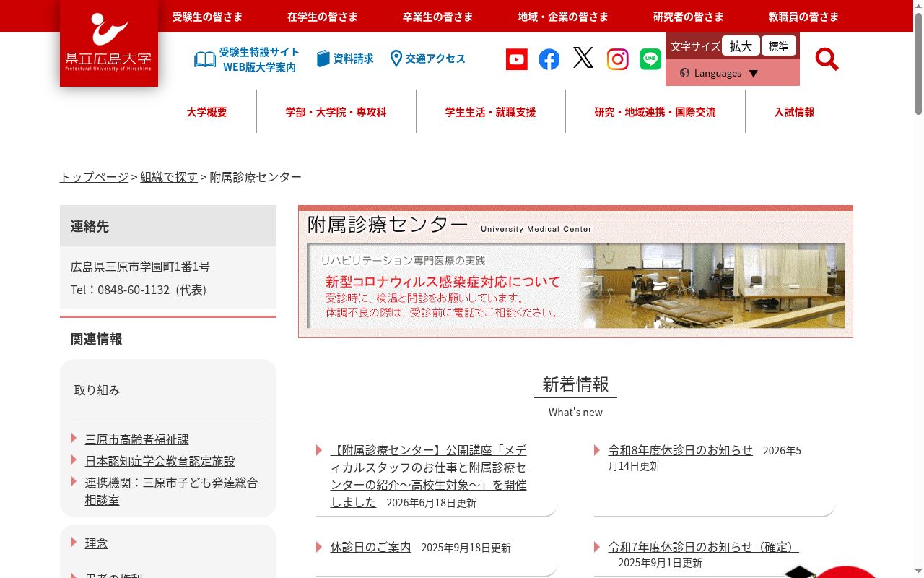Open the 三原市高齢者福祉課 link
Viewport: 924px width, 578px height.
click(x=137, y=439)
